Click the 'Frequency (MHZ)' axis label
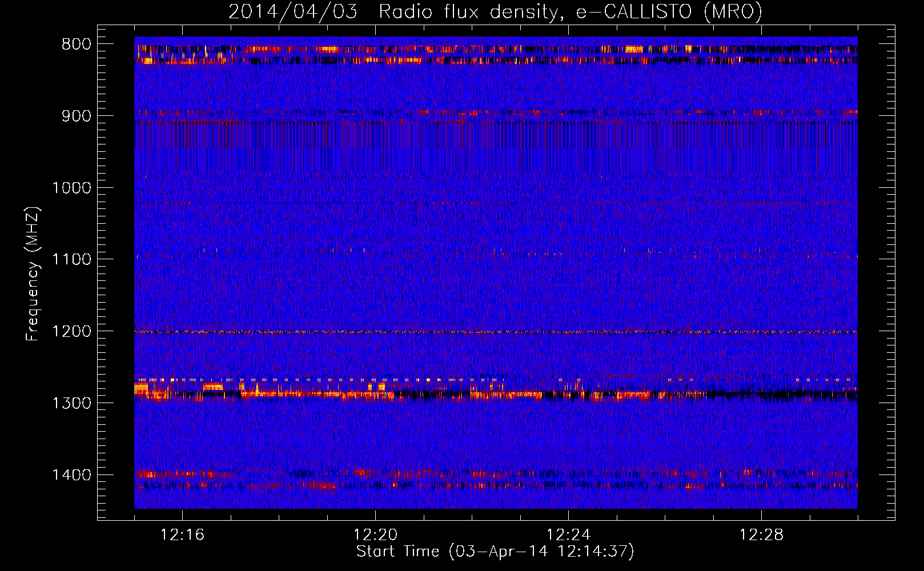Screen dimensions: 924x571 click(33, 274)
